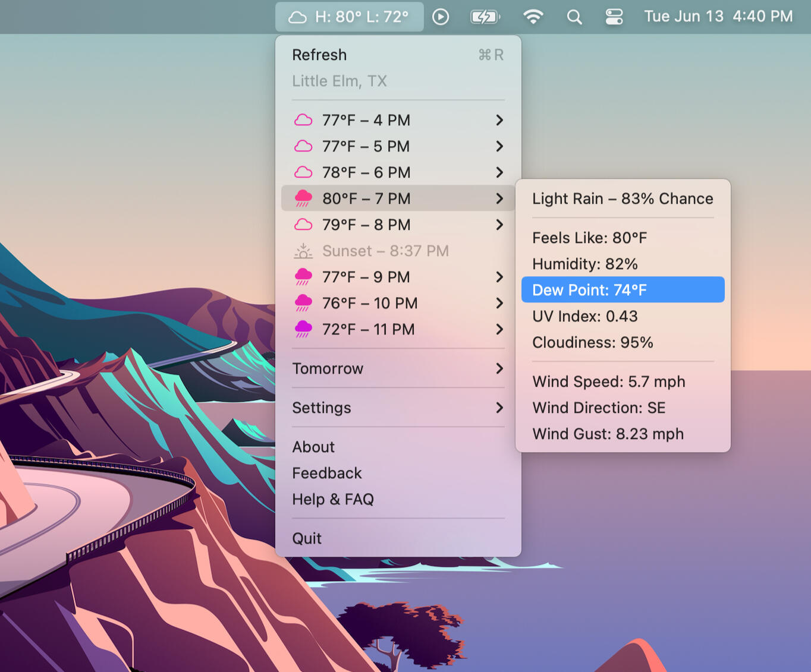The image size is (811, 672).
Task: Select the 78°F – 6 PM forecast entry
Action: 366,172
